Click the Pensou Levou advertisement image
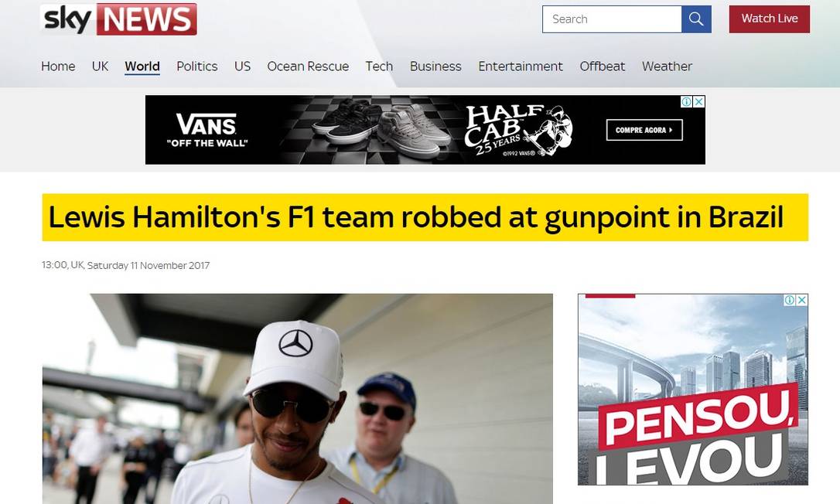This screenshot has height=504, width=840. [x=693, y=390]
